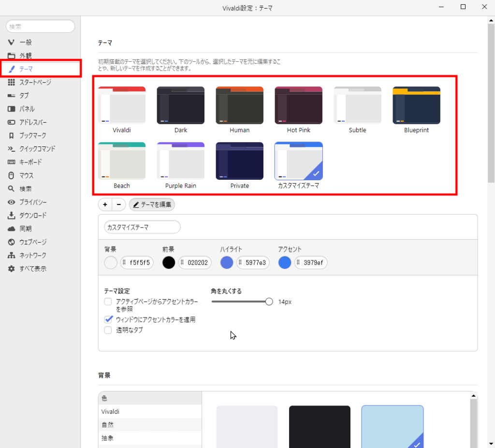Open スタートページ grid icon

pyautogui.click(x=12, y=83)
